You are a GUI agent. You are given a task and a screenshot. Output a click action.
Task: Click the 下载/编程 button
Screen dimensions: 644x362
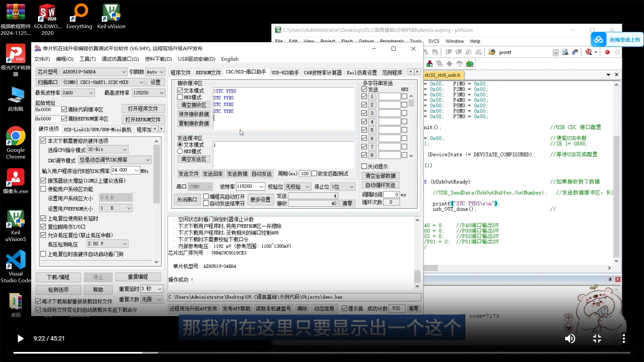(x=58, y=277)
